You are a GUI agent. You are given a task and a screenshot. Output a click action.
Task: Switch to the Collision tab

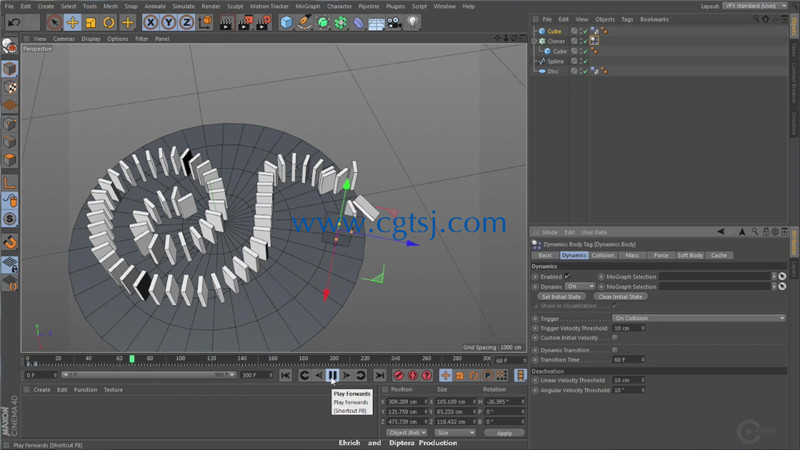click(603, 255)
